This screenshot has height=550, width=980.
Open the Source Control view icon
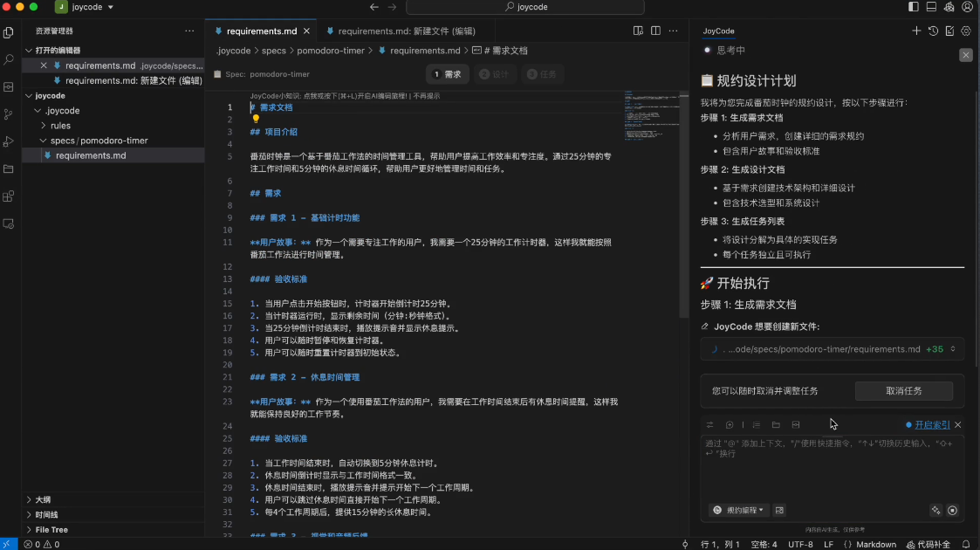[9, 114]
